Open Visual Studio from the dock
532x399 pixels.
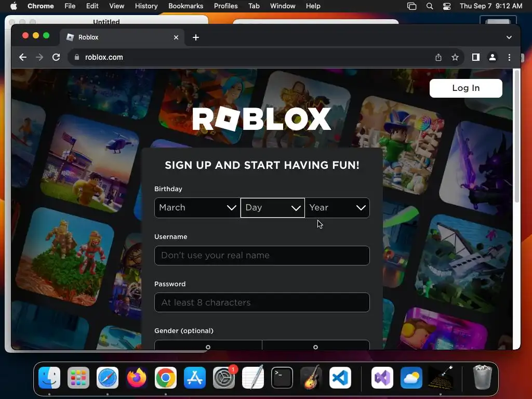coord(382,378)
